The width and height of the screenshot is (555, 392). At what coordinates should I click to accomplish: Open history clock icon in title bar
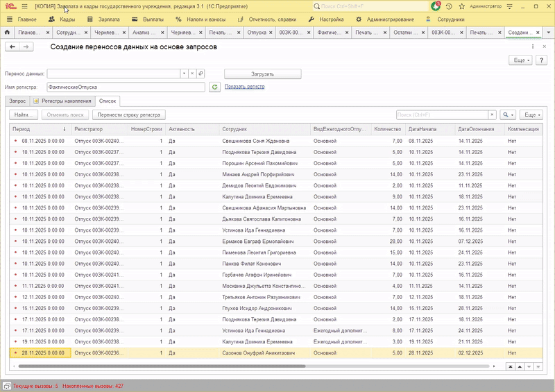coord(449,6)
